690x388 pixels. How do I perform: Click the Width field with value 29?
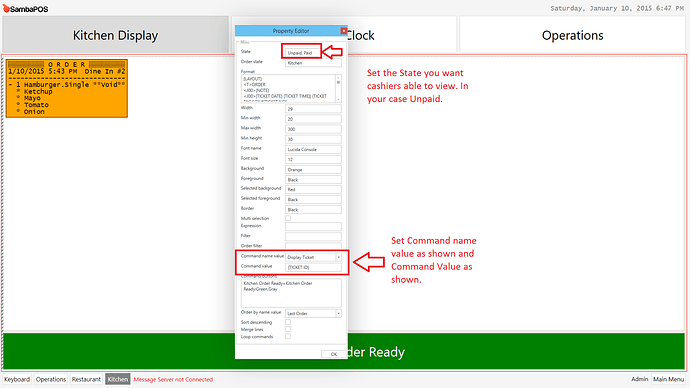pos(313,109)
